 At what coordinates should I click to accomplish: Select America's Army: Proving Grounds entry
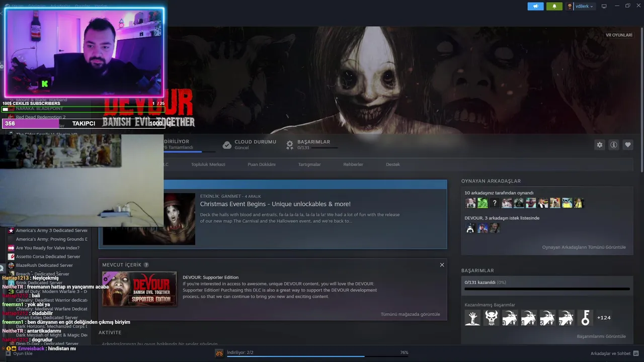pos(51,239)
